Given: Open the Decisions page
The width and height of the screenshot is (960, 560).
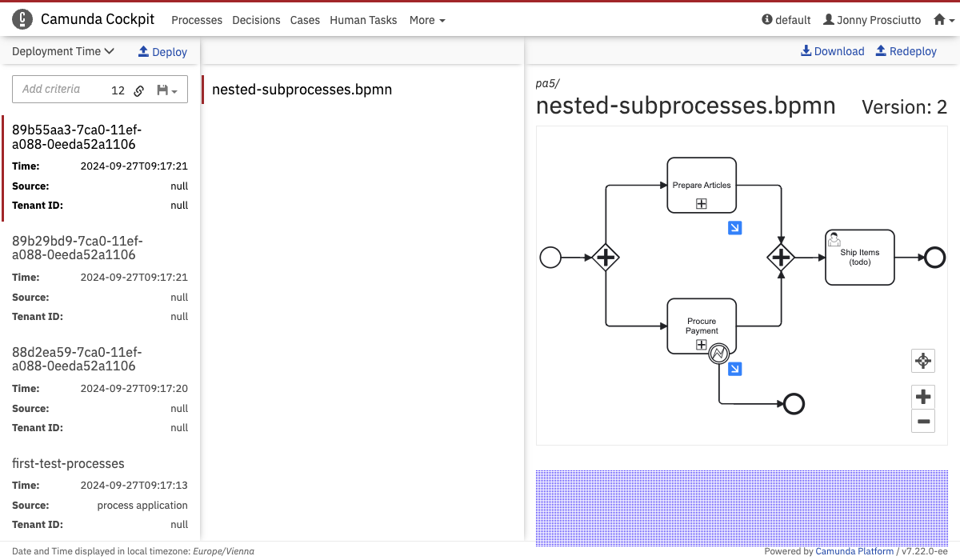Looking at the screenshot, I should click(x=256, y=20).
